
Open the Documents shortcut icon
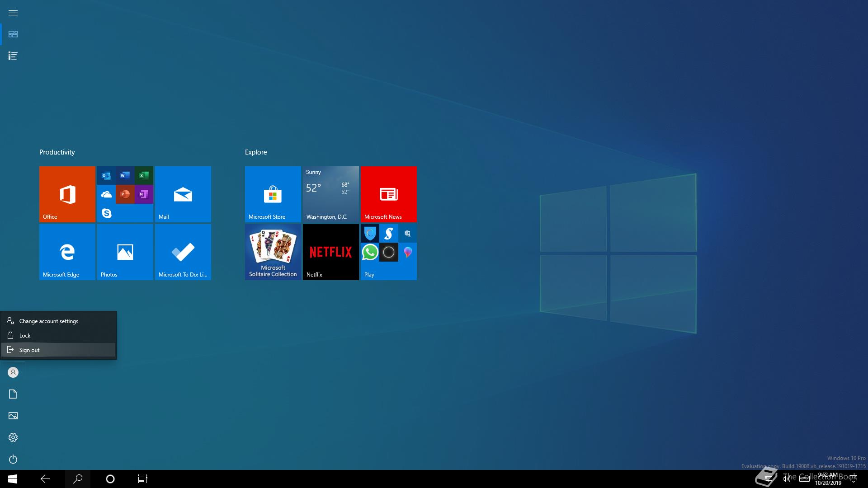pos(13,394)
